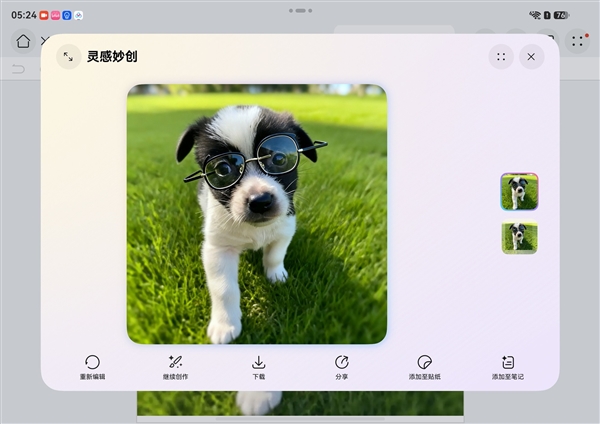Tap the three-dot handle at top center
This screenshot has height=424, width=600.
click(299, 11)
